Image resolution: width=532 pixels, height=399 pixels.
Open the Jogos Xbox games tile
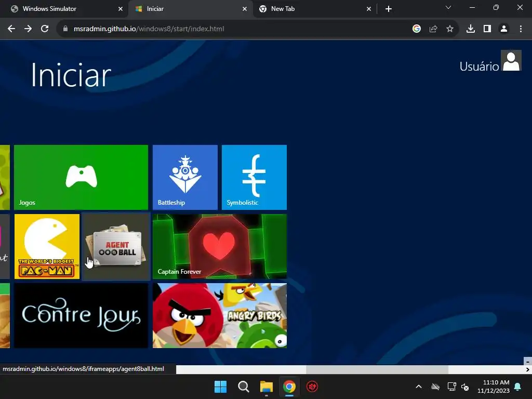point(81,177)
